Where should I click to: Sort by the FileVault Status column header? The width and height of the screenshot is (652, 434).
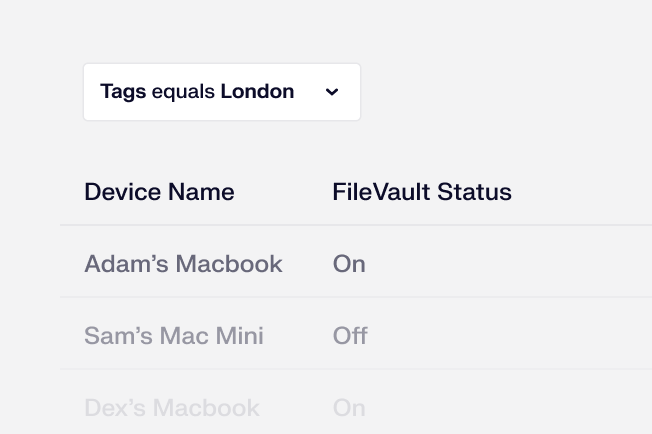(421, 192)
